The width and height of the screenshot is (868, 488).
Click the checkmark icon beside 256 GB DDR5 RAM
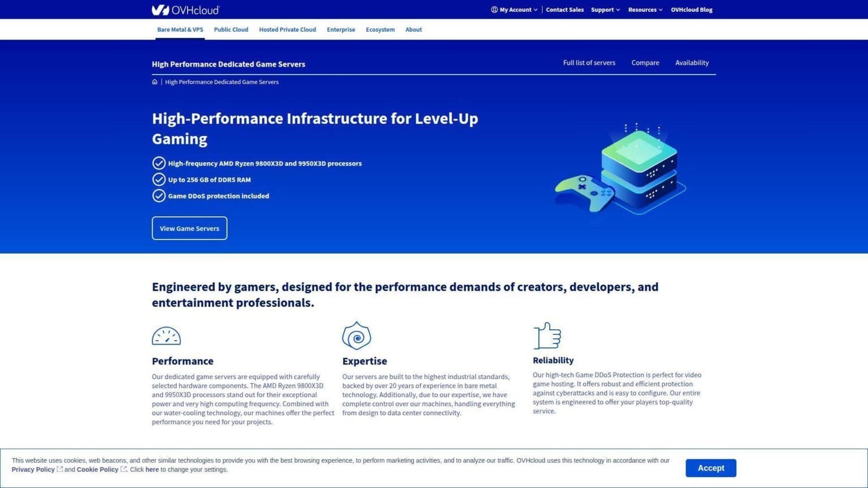(159, 180)
